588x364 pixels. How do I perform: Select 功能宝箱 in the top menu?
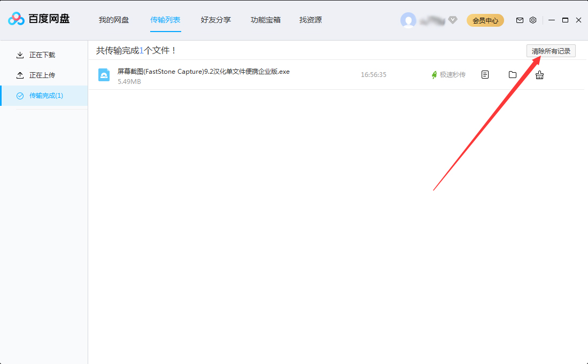click(266, 20)
